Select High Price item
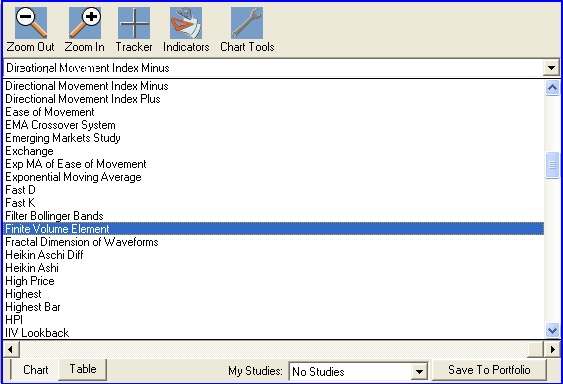 (x=274, y=281)
